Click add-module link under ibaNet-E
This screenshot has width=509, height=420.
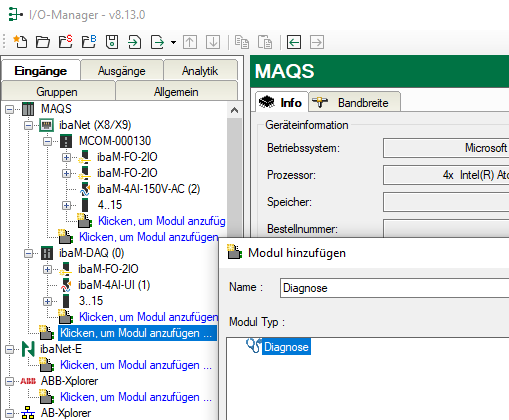(x=136, y=365)
